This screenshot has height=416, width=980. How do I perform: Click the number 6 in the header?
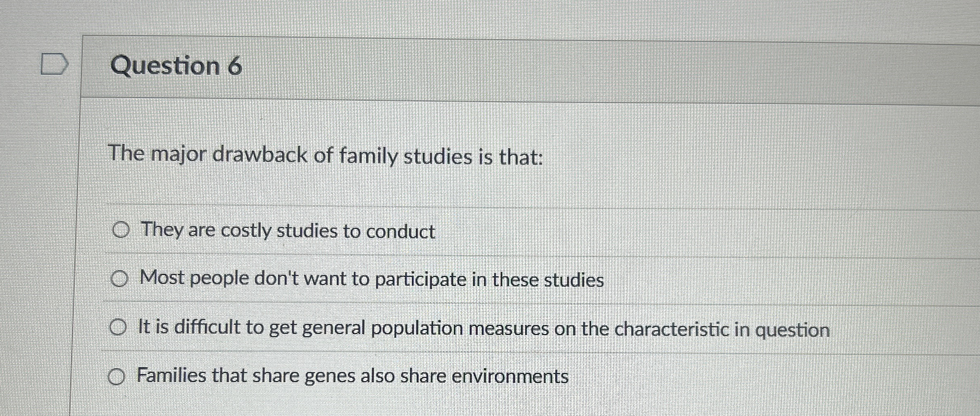click(235, 66)
